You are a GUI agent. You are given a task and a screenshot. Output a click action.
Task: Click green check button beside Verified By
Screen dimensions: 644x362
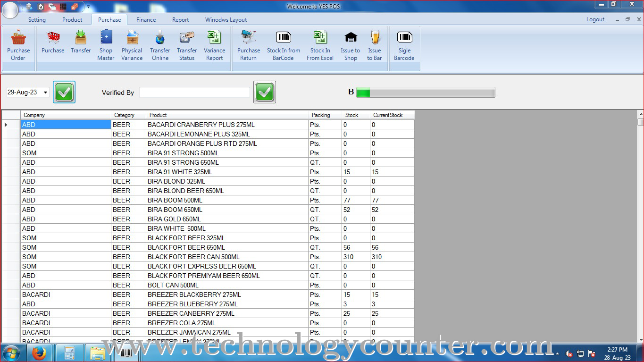pyautogui.click(x=265, y=92)
